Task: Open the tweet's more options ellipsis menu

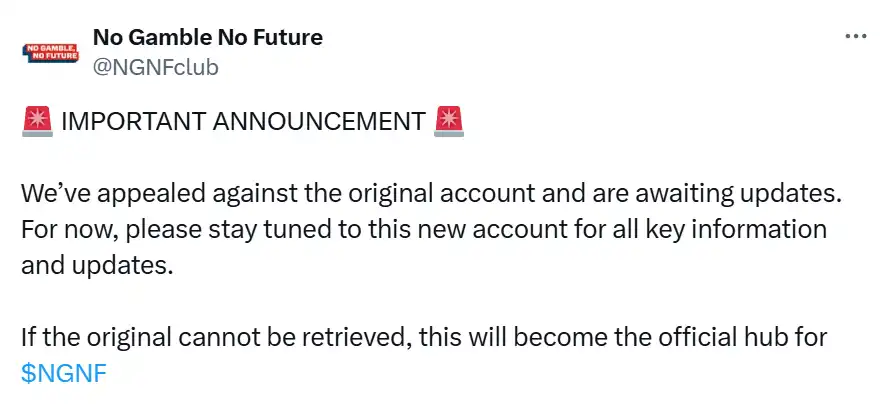Action: 856,36
